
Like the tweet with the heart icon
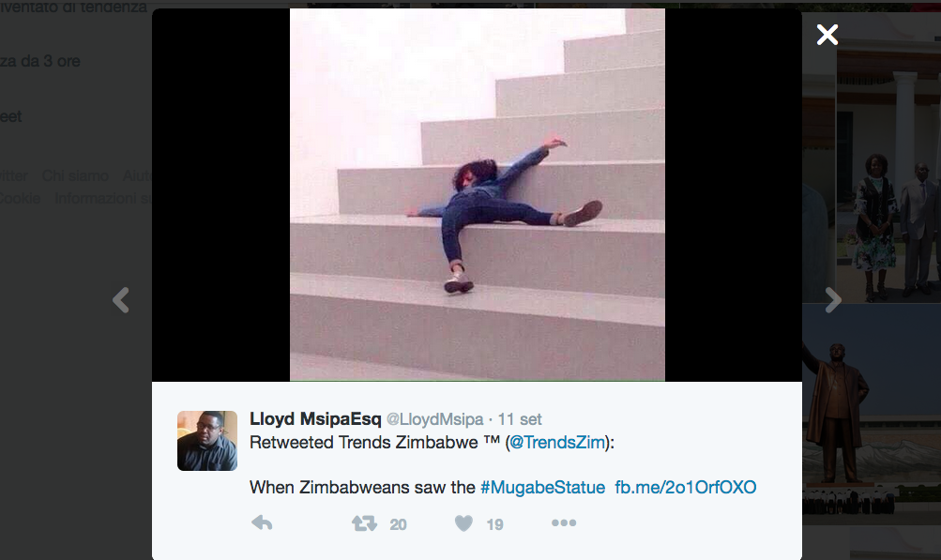(x=463, y=523)
